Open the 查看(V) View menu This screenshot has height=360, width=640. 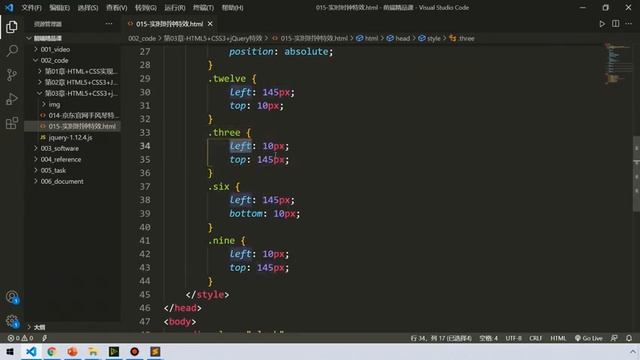pos(117,7)
